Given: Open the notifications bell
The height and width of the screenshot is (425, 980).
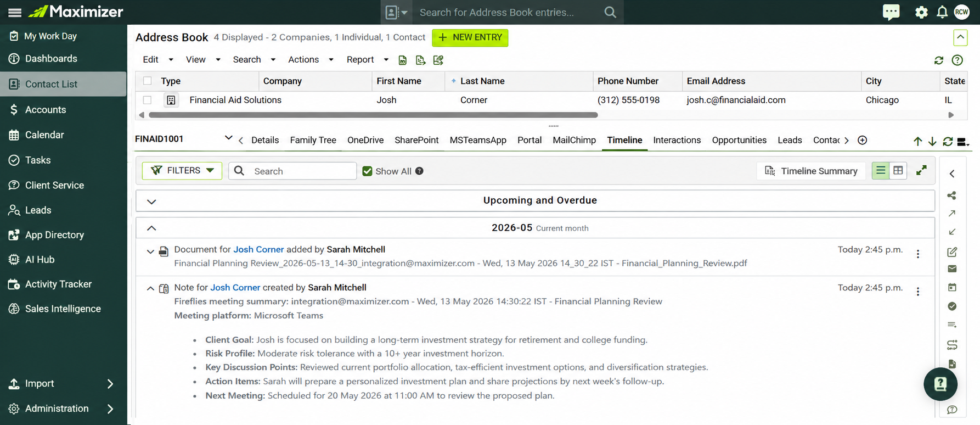Looking at the screenshot, I should [942, 12].
